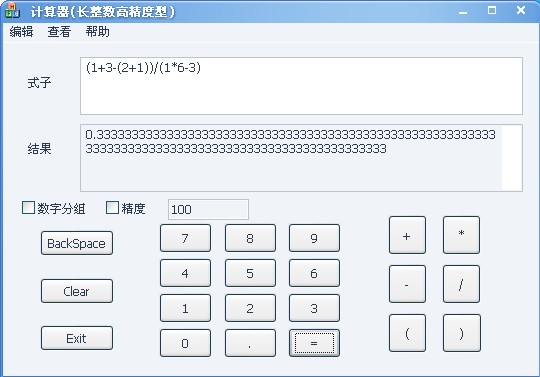
Task: Click the minus operator key
Action: click(x=407, y=284)
